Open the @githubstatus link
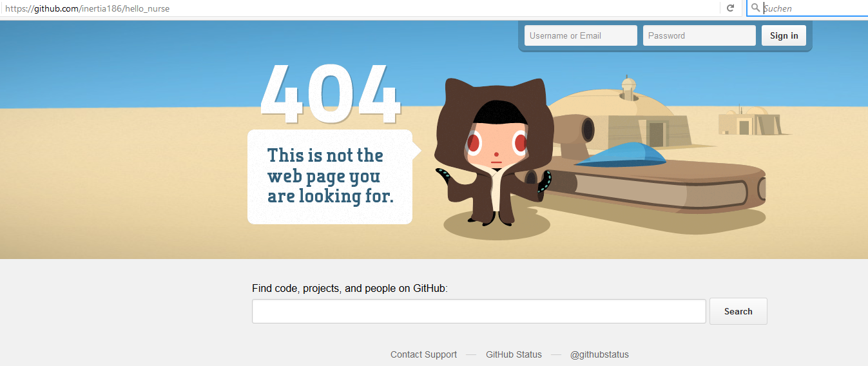The image size is (868, 366). pyautogui.click(x=599, y=354)
